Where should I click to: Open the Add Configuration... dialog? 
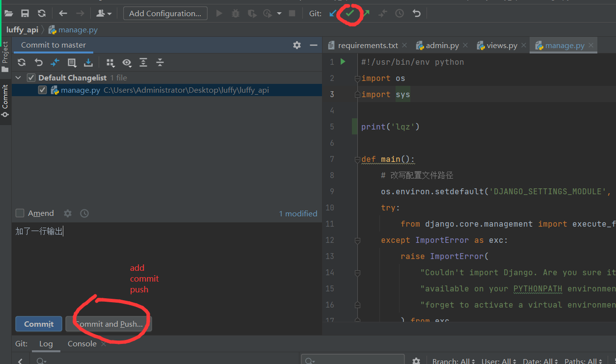[x=165, y=13]
